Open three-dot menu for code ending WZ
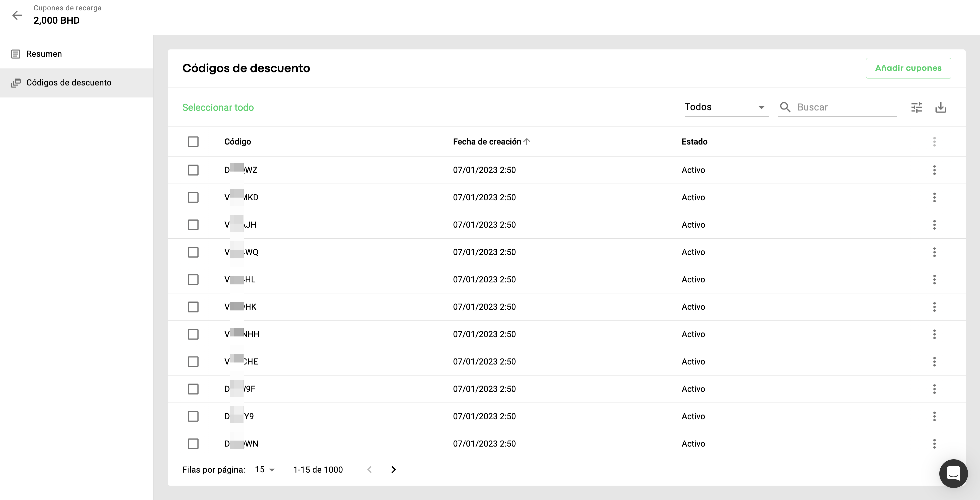The image size is (980, 500). pos(934,170)
